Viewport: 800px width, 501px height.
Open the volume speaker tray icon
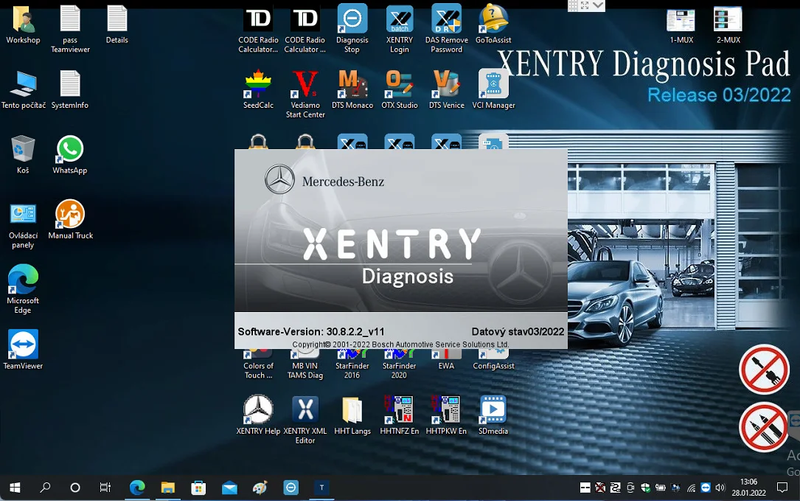[720, 488]
